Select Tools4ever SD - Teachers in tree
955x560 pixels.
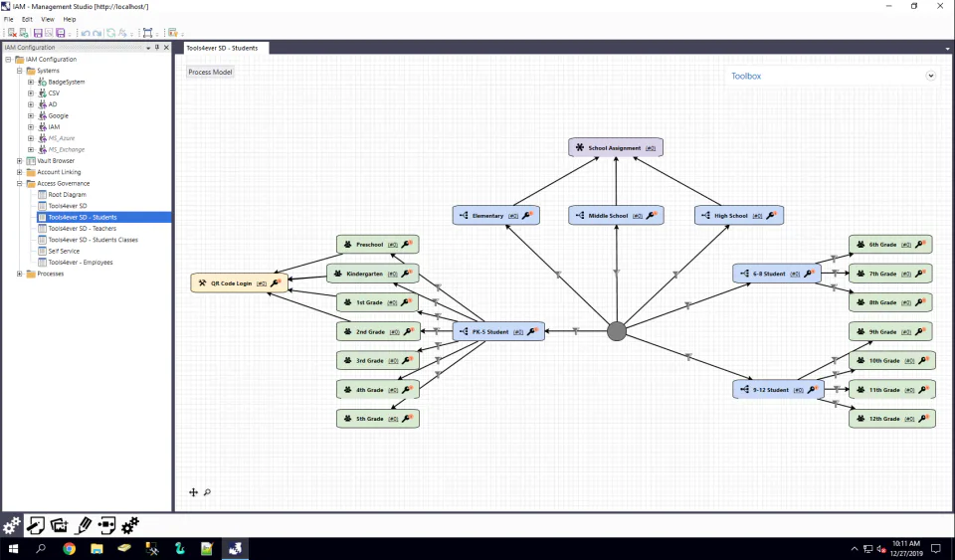83,228
